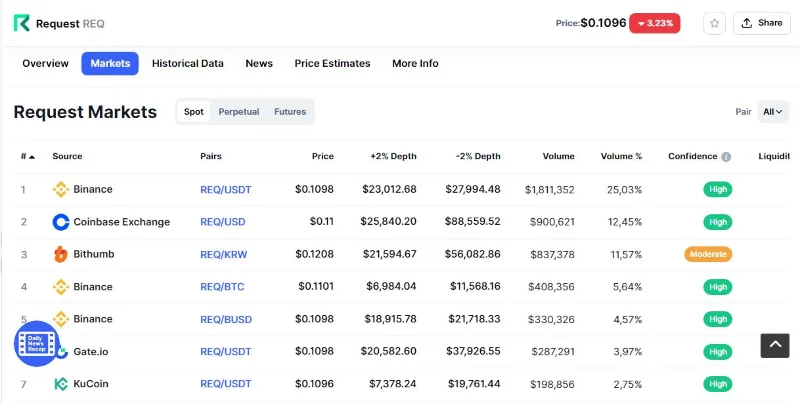The height and width of the screenshot is (405, 800).
Task: Switch to Futures markets
Action: tap(290, 112)
